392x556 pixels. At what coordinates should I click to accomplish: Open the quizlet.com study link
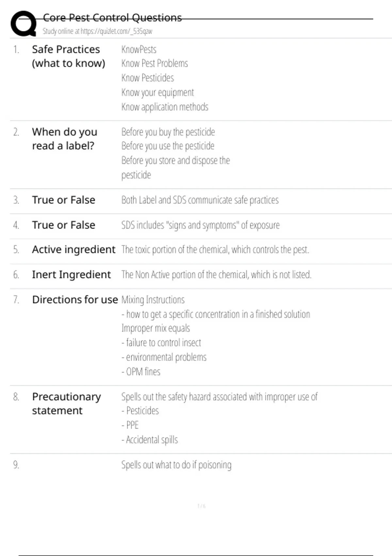pos(97,31)
